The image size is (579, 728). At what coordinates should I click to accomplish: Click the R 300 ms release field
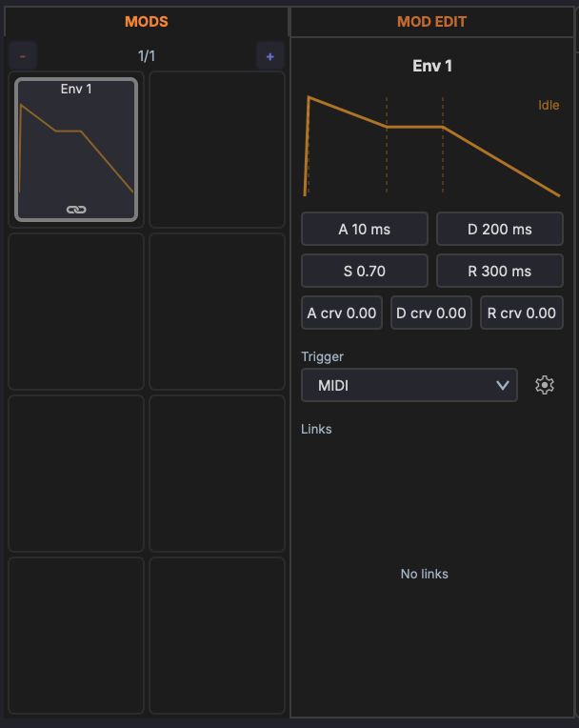point(500,271)
